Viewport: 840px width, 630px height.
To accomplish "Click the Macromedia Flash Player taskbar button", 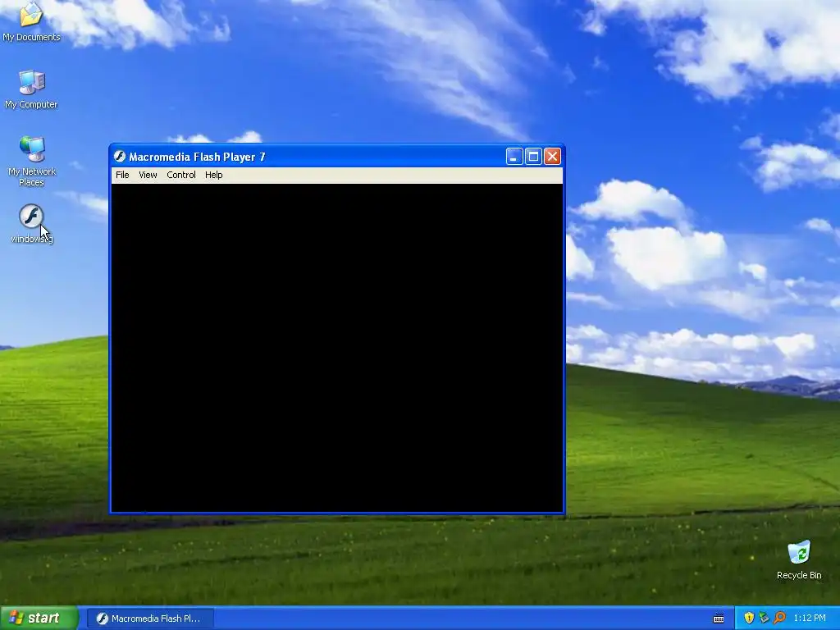I will 150,619.
